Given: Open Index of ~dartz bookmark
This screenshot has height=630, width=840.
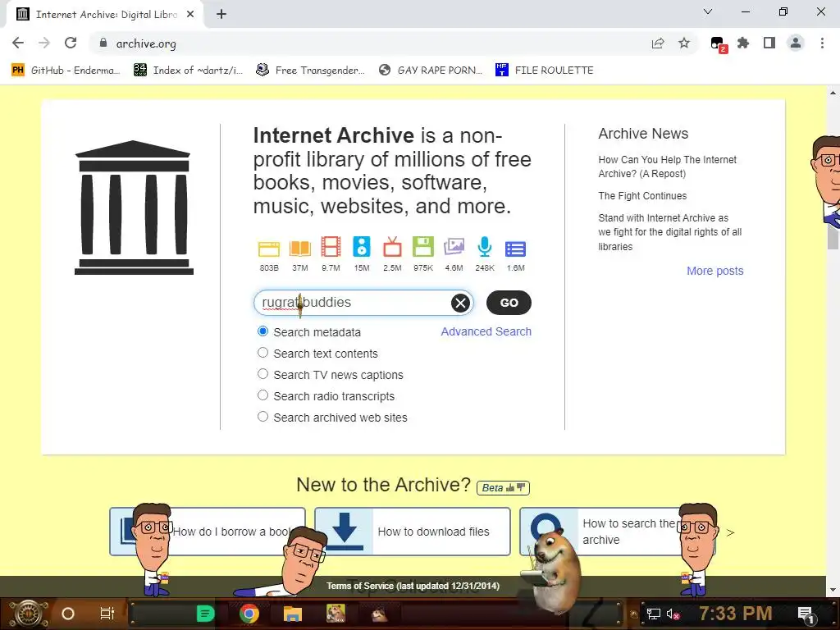Looking at the screenshot, I should click(188, 71).
